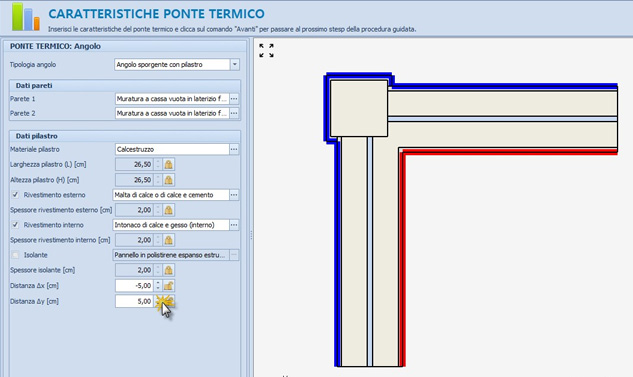Click the bar chart logo icon

[x=26, y=17]
